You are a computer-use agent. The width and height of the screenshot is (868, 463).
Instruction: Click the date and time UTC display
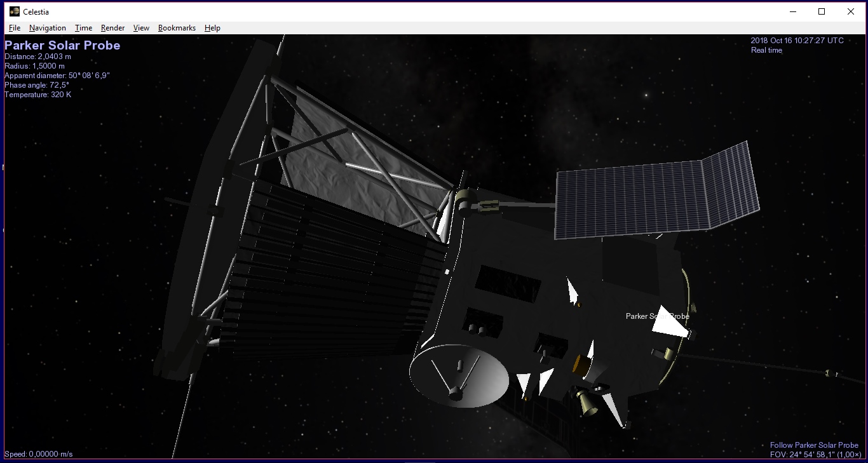pyautogui.click(x=797, y=41)
